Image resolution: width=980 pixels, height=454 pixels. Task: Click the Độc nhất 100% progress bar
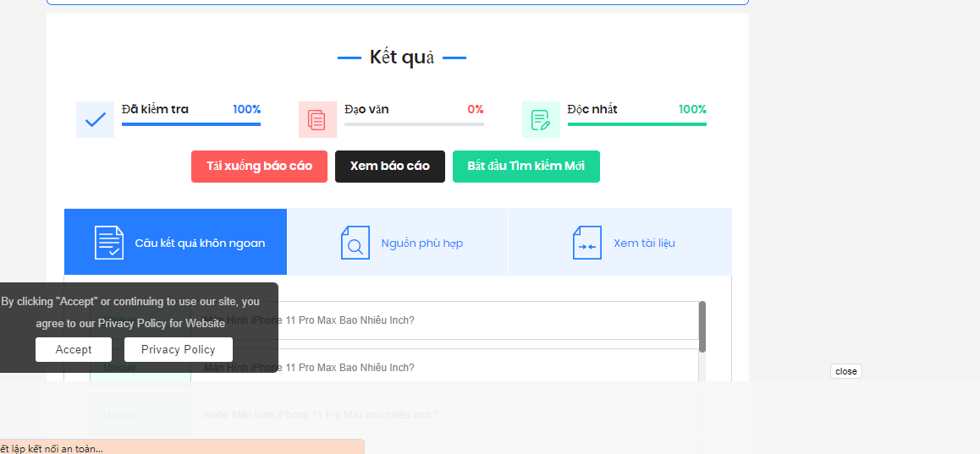tap(637, 124)
